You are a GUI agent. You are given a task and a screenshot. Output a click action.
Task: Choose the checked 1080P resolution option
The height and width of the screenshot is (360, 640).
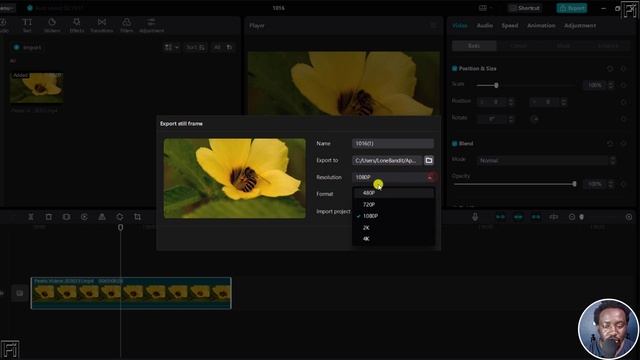point(393,216)
